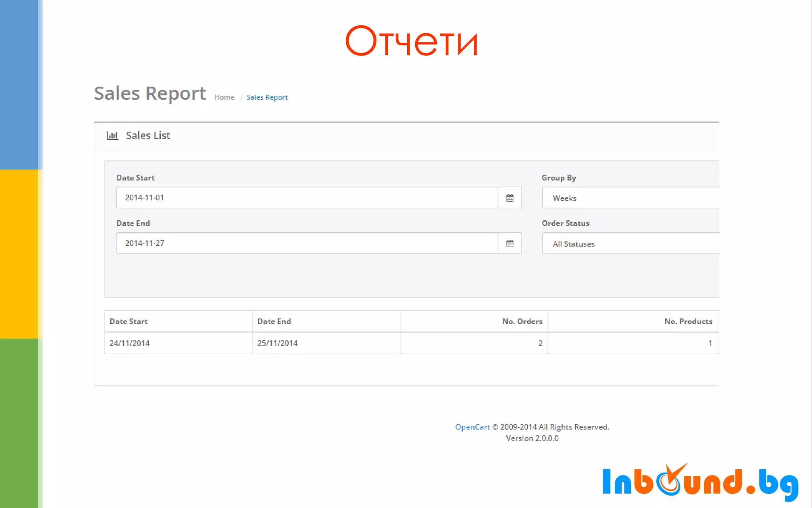This screenshot has width=812, height=508.
Task: Open the Date End calendar picker
Action: [510, 243]
